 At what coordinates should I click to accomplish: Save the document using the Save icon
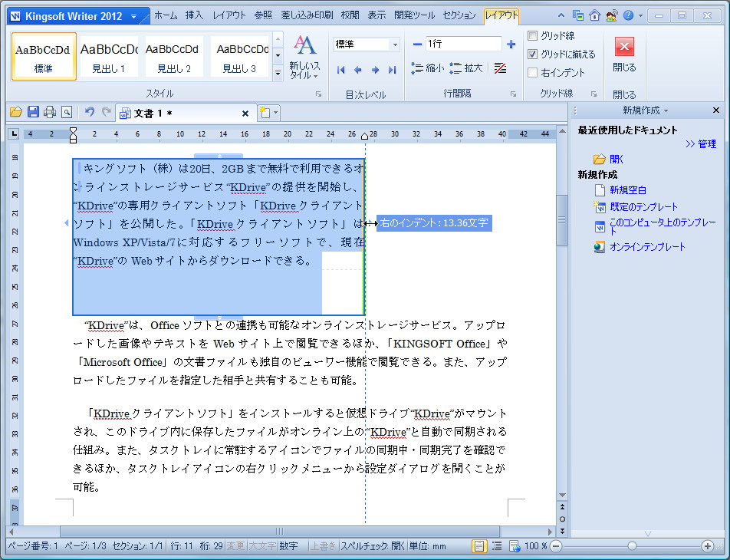(x=33, y=110)
